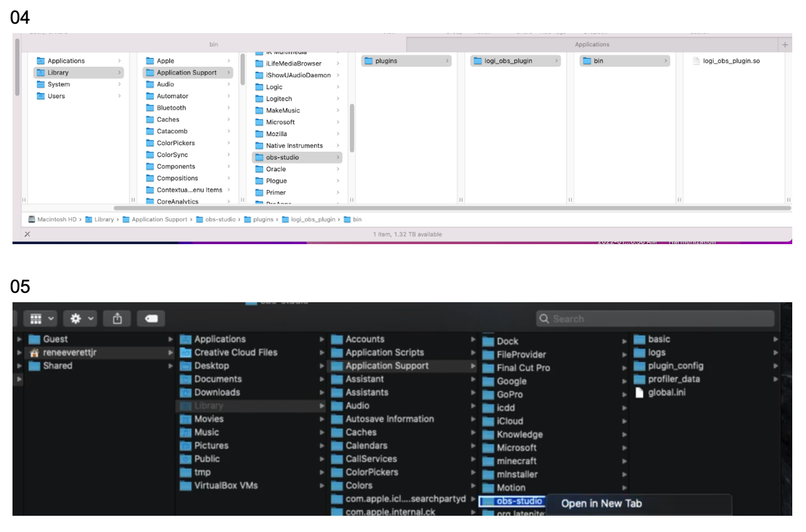Expand the Plogue folder chevron
This screenshot has height=532, width=806.
pyautogui.click(x=338, y=181)
